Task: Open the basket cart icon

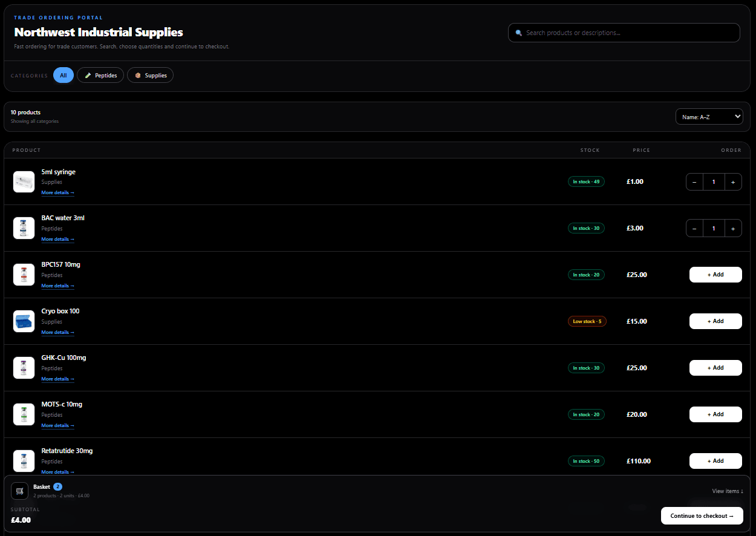Action: [x=20, y=491]
